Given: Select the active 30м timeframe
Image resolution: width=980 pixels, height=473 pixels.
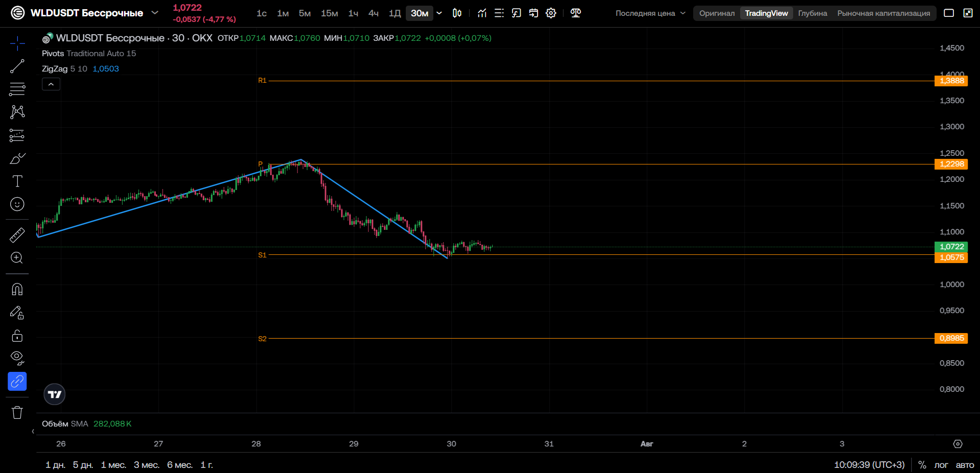Looking at the screenshot, I should click(x=420, y=13).
